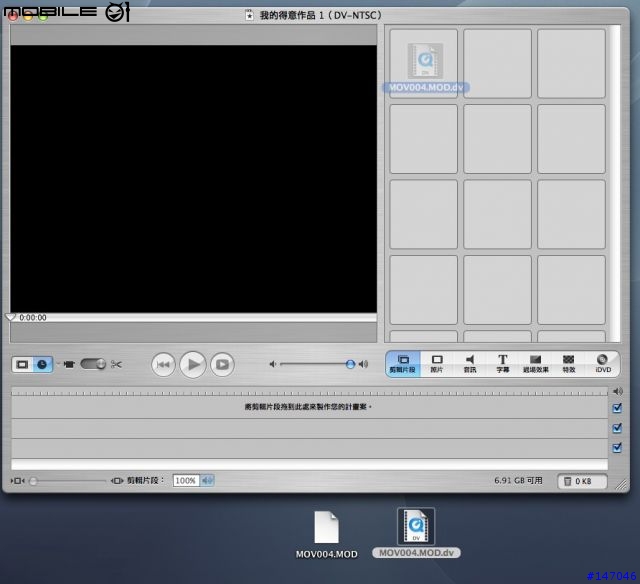Screen dimensions: 640x584
Task: Toggle the second audio track checkbox
Action: pyautogui.click(x=617, y=448)
